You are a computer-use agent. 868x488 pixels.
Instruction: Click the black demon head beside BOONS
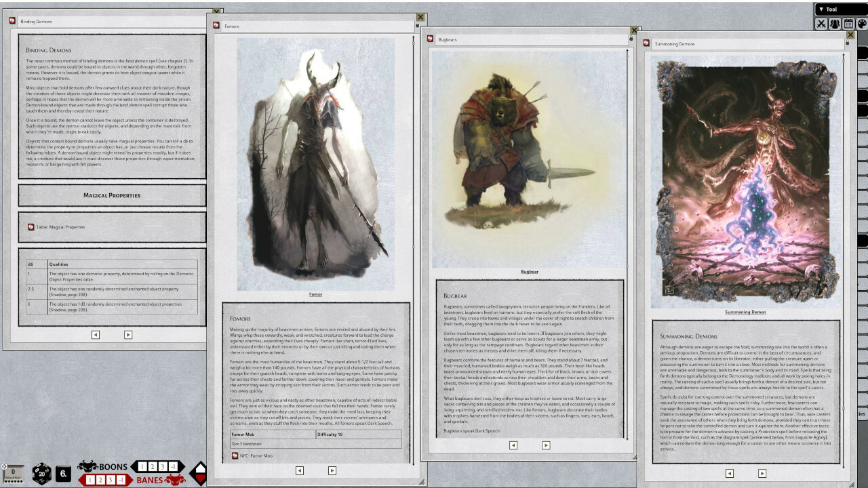(x=87, y=466)
